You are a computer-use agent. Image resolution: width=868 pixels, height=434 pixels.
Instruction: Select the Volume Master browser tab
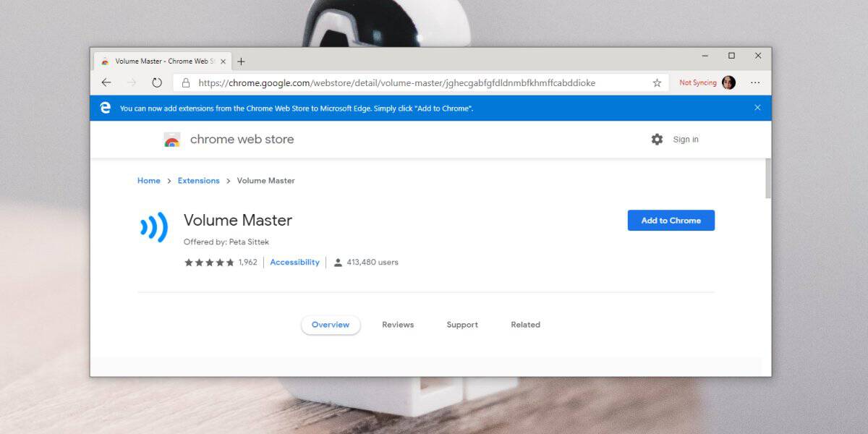[163, 61]
